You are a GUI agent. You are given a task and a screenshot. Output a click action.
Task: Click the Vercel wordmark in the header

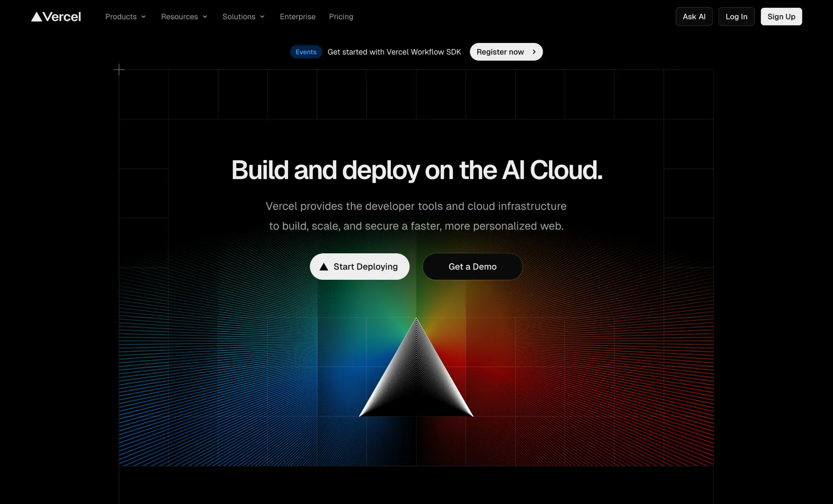click(x=61, y=16)
